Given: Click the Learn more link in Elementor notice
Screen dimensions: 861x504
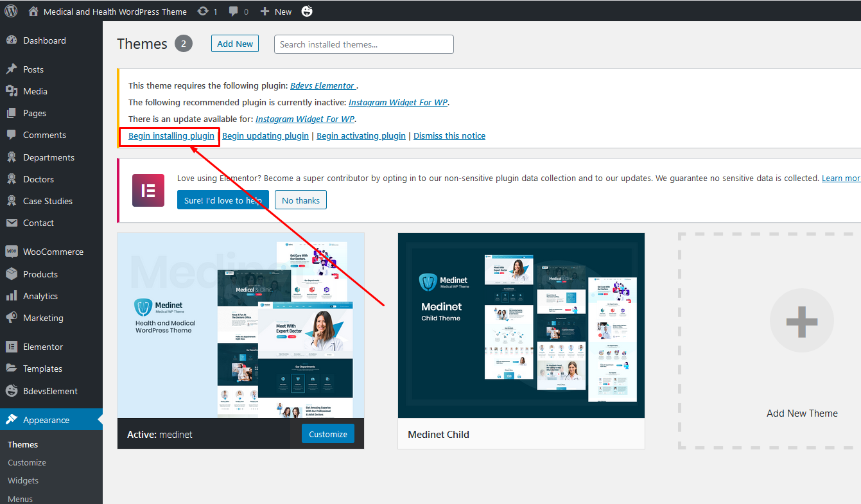Looking at the screenshot, I should coord(841,178).
